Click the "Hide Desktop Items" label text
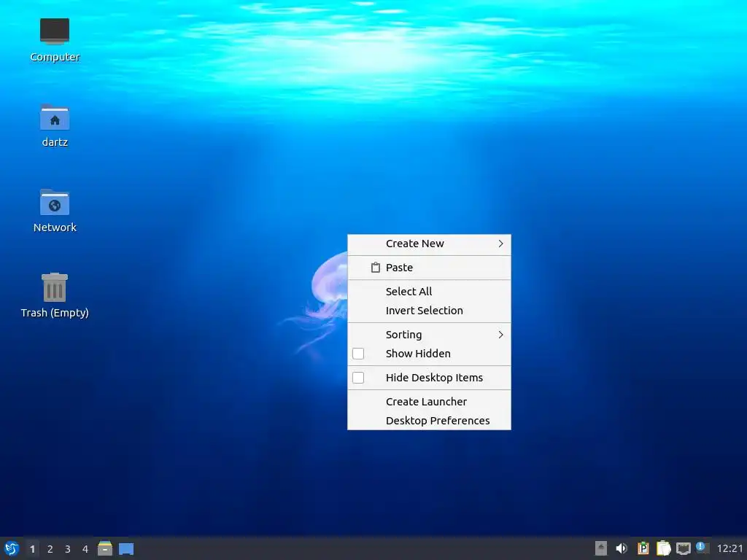 tap(434, 378)
